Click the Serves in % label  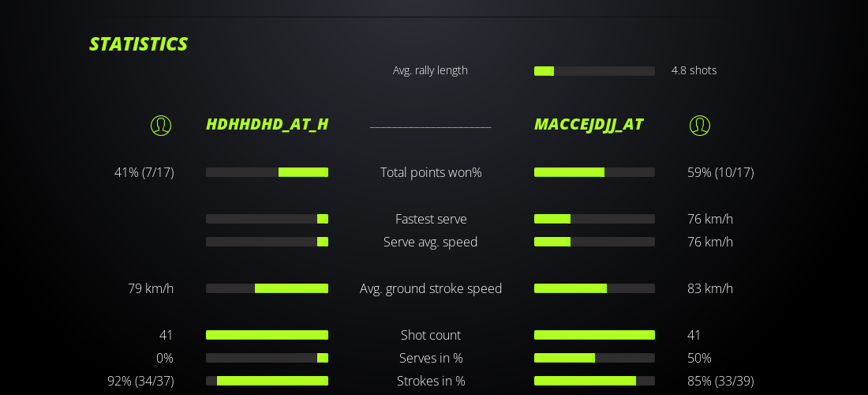coord(431,358)
